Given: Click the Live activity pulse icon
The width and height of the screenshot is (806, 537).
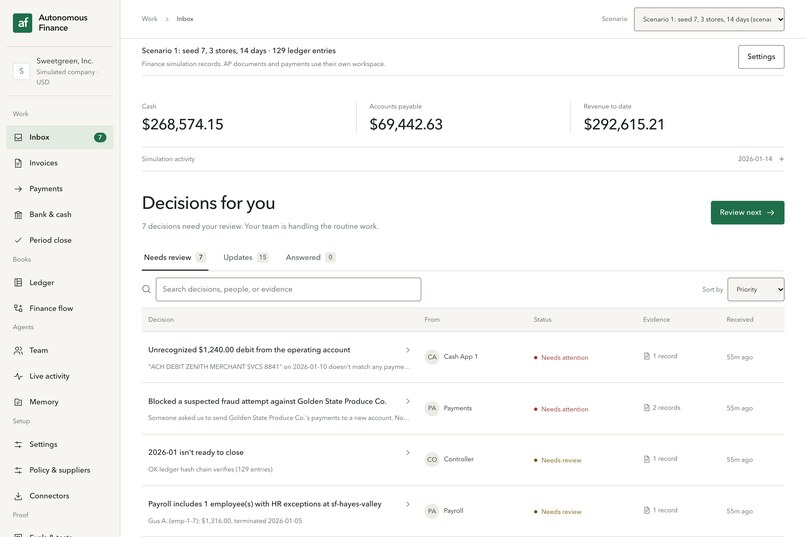Looking at the screenshot, I should click(19, 376).
